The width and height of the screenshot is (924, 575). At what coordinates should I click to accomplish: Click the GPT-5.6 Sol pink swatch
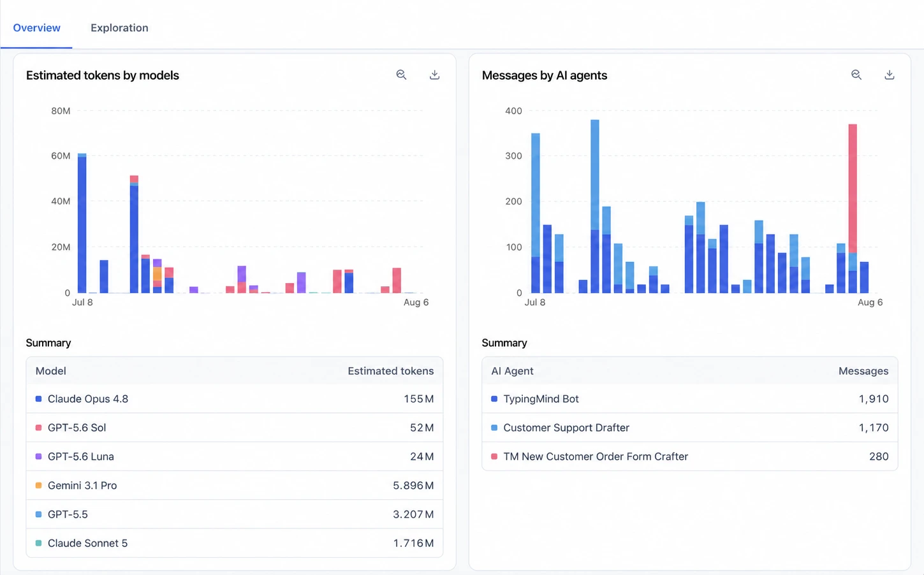[x=38, y=428]
